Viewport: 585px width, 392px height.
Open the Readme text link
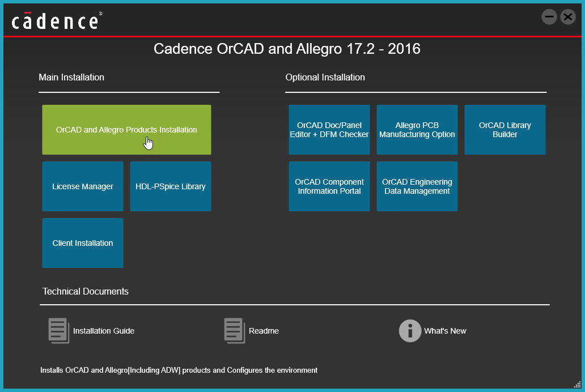(264, 331)
